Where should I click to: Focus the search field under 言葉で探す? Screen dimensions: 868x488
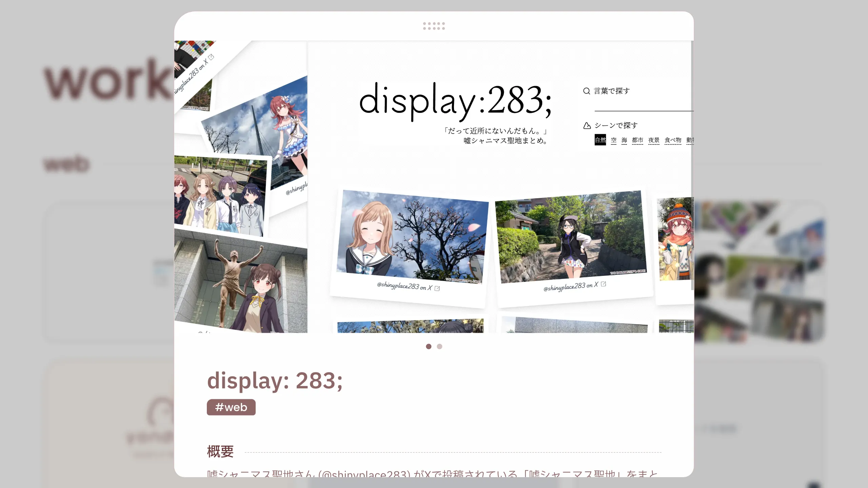click(644, 105)
